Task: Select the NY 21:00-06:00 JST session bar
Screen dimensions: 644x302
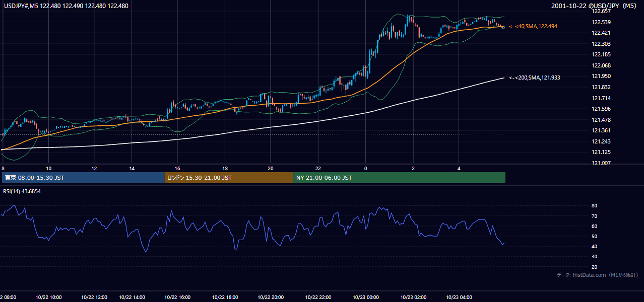Action: 399,178
